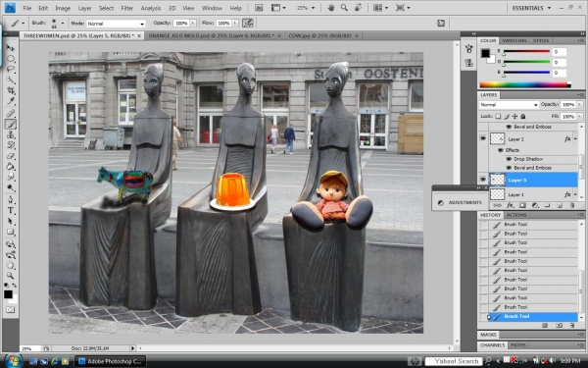Collapse Layer 2 effects list

coord(575,138)
